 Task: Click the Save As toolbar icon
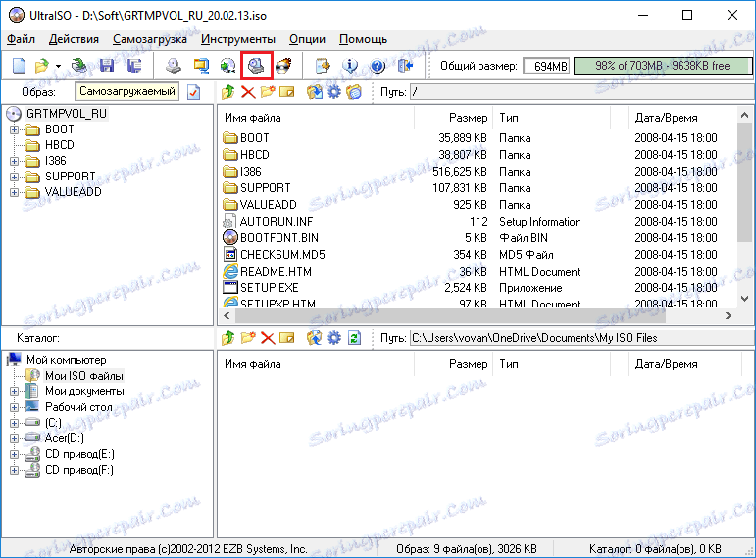[134, 66]
